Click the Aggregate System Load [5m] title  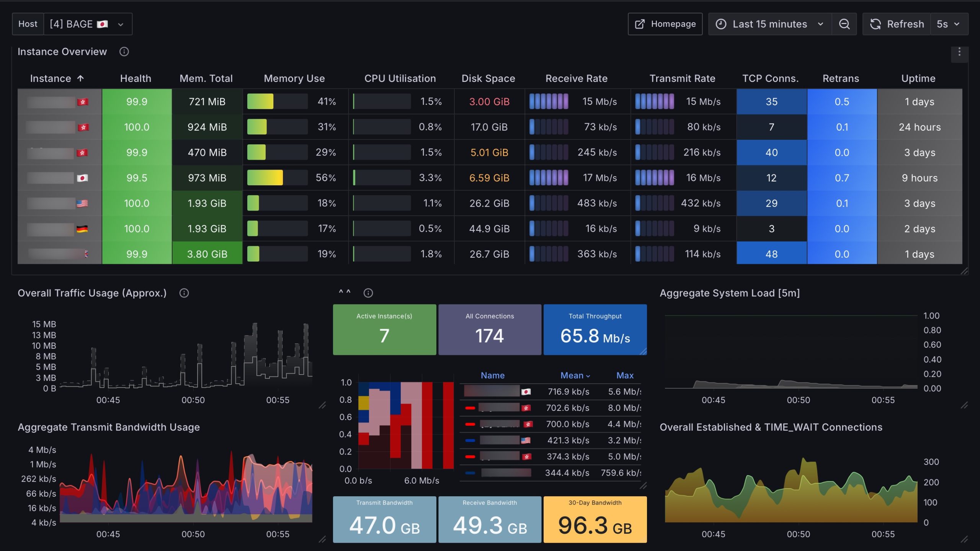point(730,293)
